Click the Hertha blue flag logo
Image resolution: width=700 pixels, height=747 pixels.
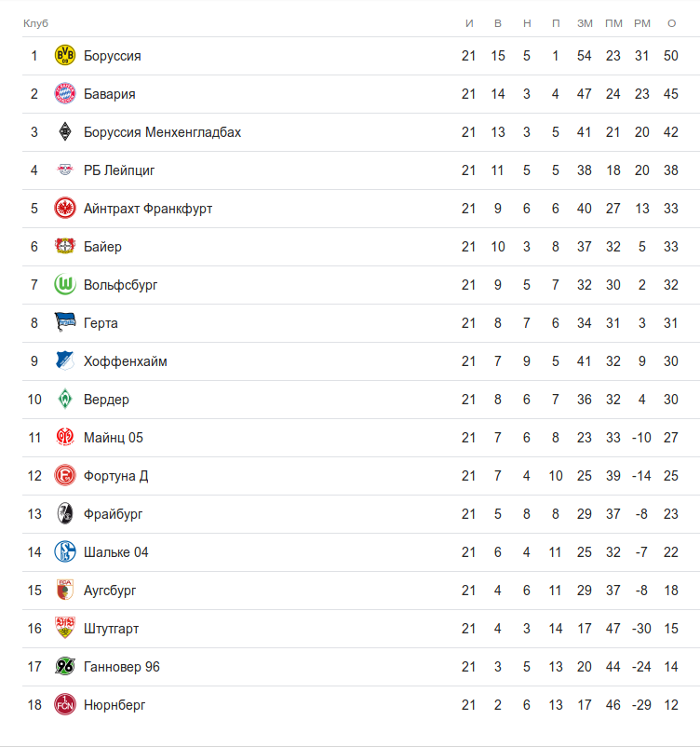(x=64, y=323)
